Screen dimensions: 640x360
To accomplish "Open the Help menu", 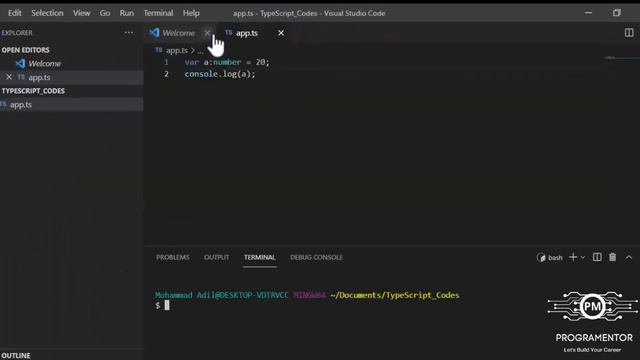I will pyautogui.click(x=191, y=13).
